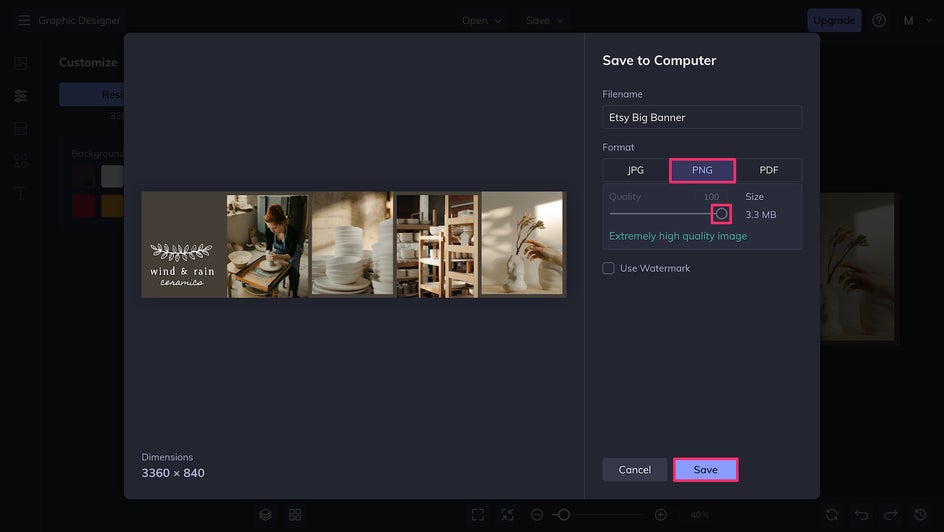Select the PDF format tab
This screenshot has height=532, width=944.
769,170
